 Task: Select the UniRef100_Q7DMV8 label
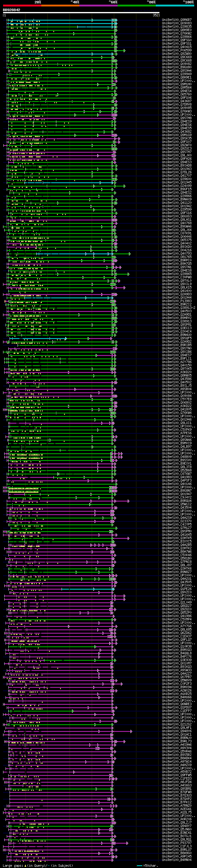[x=177, y=104]
